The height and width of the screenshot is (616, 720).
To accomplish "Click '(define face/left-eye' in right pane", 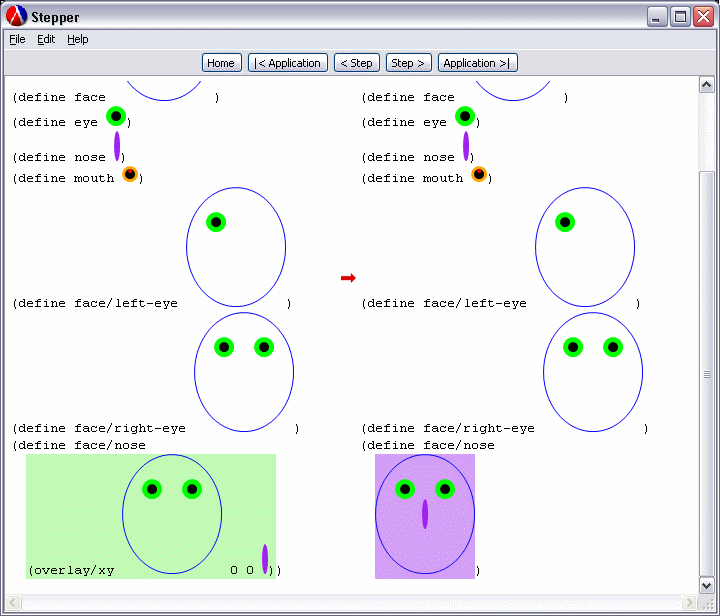I will (x=444, y=303).
